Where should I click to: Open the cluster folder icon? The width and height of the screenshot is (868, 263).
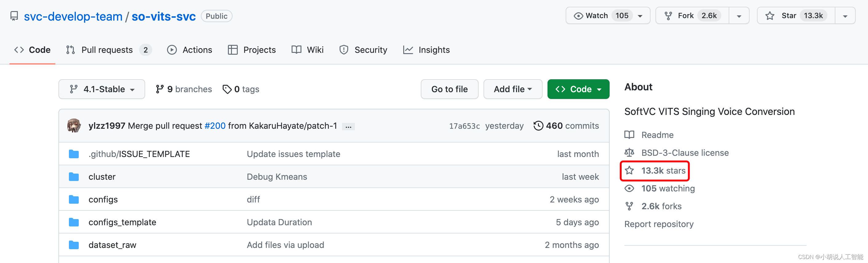(x=74, y=177)
